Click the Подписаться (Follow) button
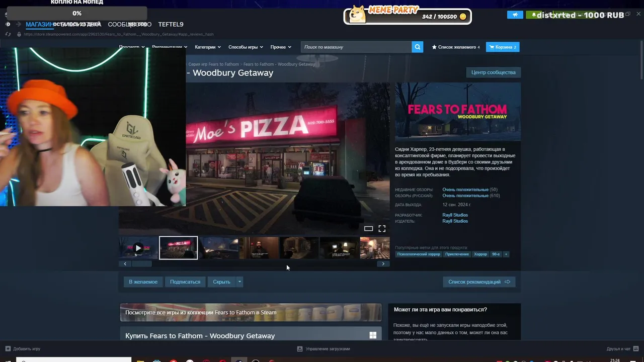Viewport: 644px width, 362px height. coord(185,282)
